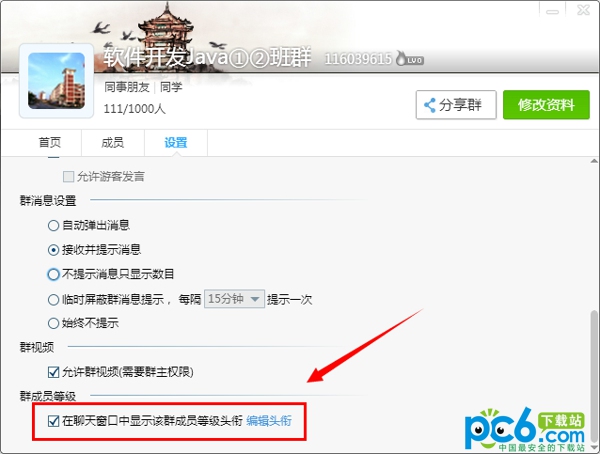The height and width of the screenshot is (454, 600).
Task: Uncheck 在聊天窗口中显示该群成员等级头衔 checkbox
Action: [x=53, y=421]
